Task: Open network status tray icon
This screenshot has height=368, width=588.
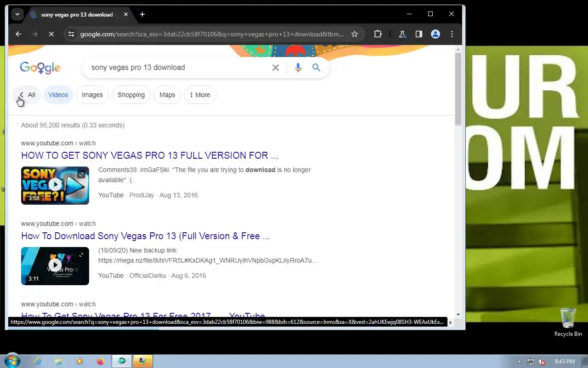Action: pyautogui.click(x=531, y=362)
